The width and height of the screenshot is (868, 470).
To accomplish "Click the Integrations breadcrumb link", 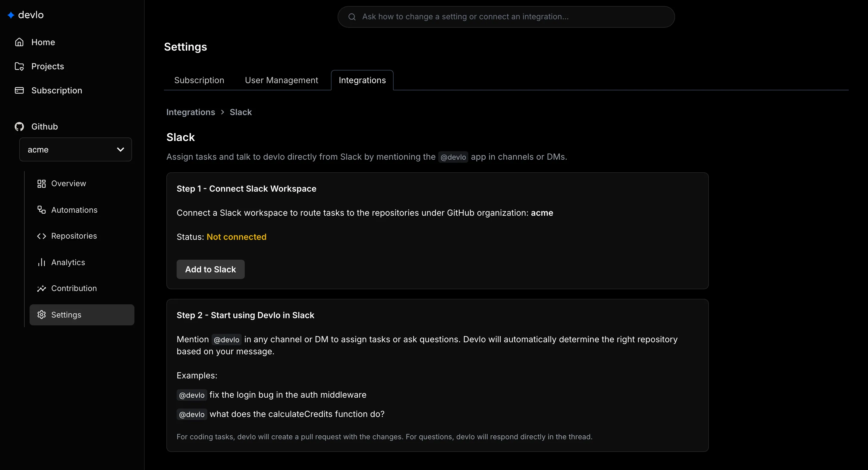I will 191,112.
